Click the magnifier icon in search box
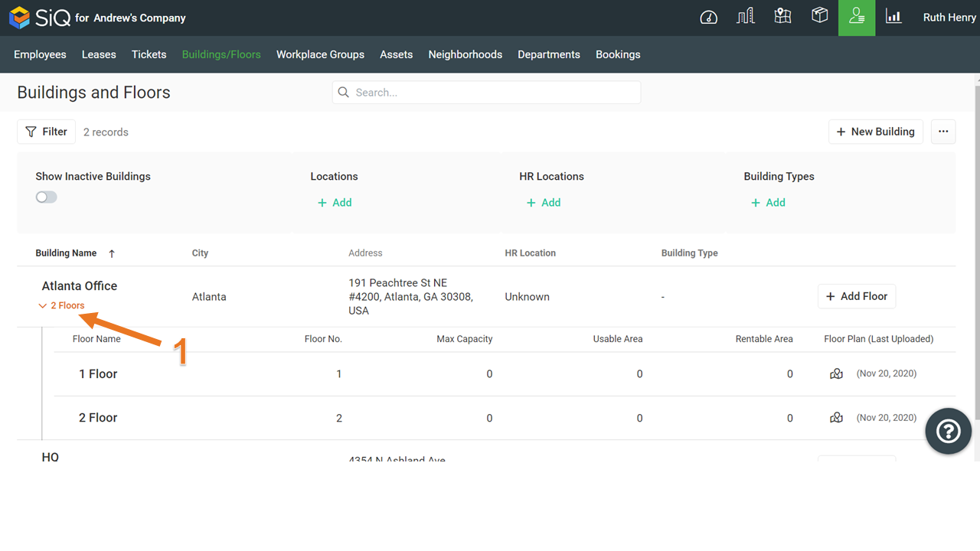Viewport: 980px width, 551px height. (x=344, y=93)
